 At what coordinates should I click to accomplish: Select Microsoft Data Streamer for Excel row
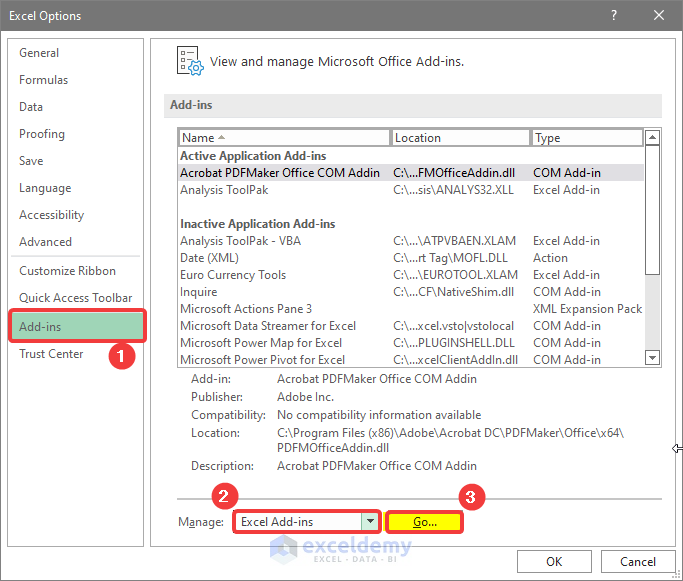tap(411, 326)
